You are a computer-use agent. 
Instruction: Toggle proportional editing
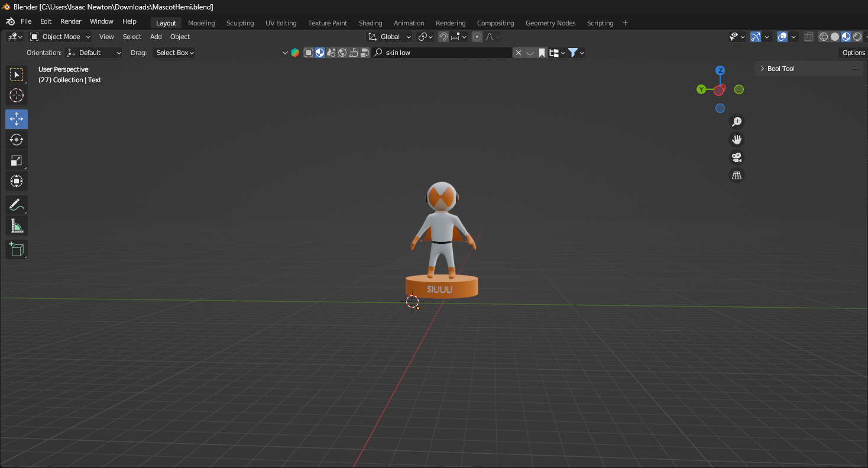(x=477, y=37)
